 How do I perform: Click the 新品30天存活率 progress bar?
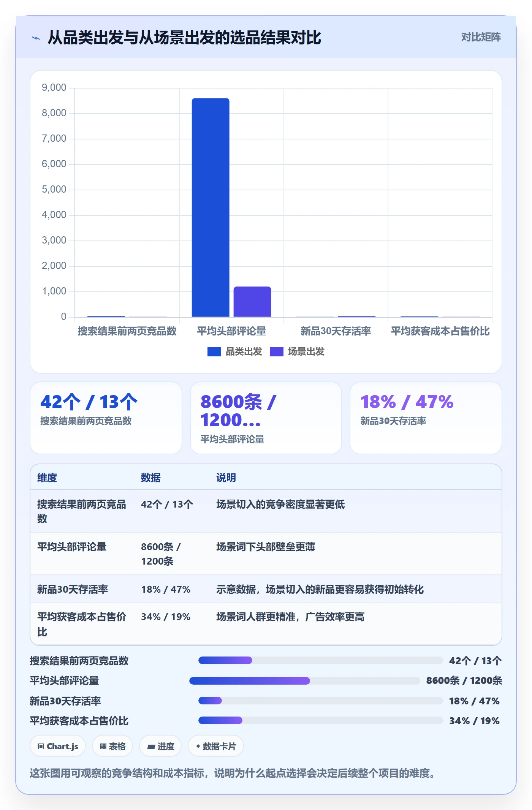320,701
